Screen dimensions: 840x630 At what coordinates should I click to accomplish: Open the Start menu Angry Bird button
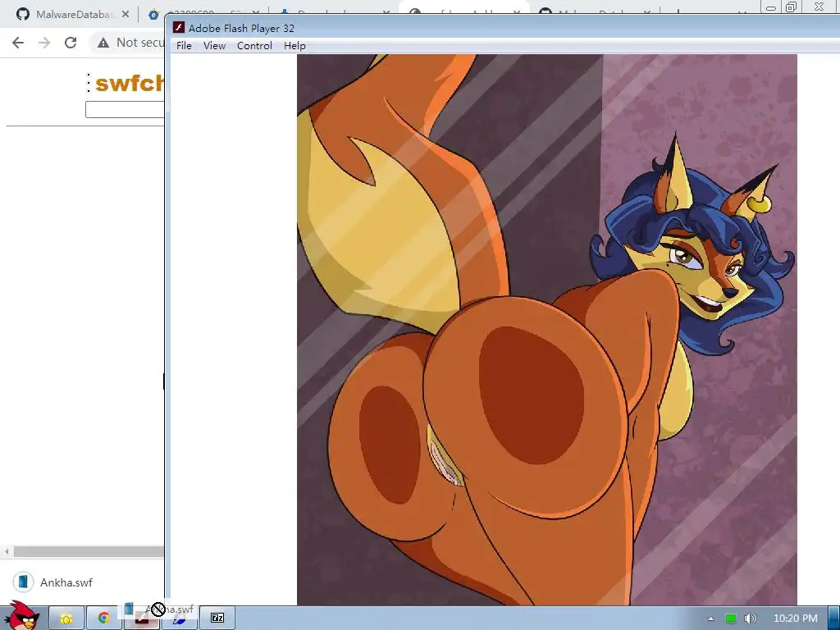tap(22, 615)
